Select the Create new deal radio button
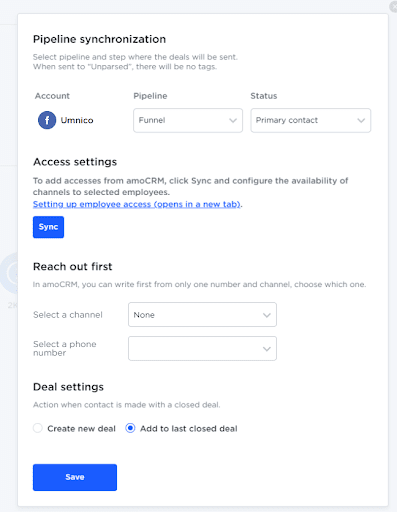 coord(38,428)
